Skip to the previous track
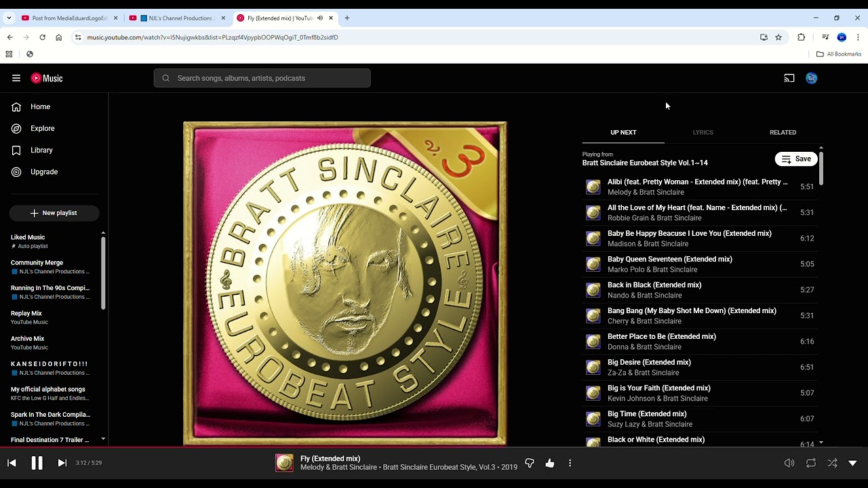 pos(12,463)
